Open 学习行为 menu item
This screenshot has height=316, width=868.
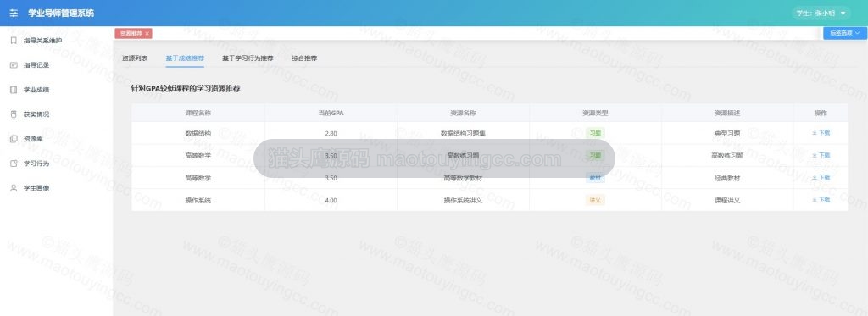point(57,164)
